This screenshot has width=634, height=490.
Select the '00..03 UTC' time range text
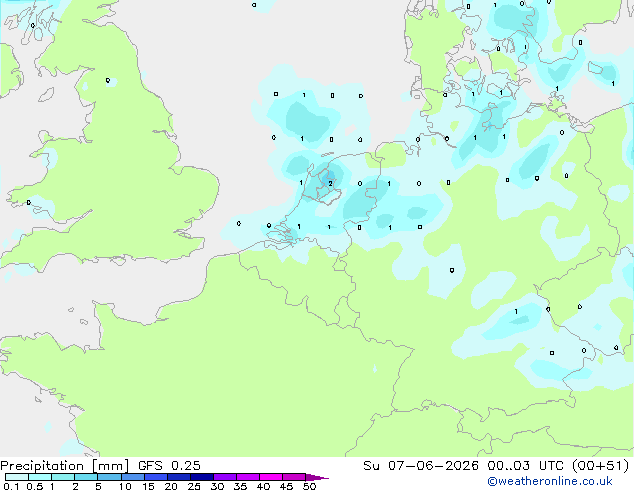point(525,466)
